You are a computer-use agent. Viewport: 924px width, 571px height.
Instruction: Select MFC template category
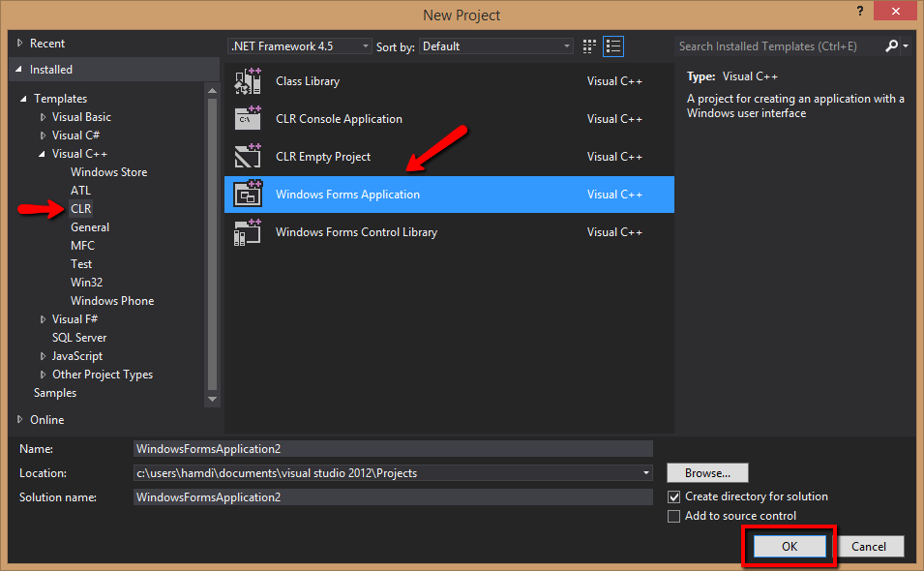[x=82, y=246]
